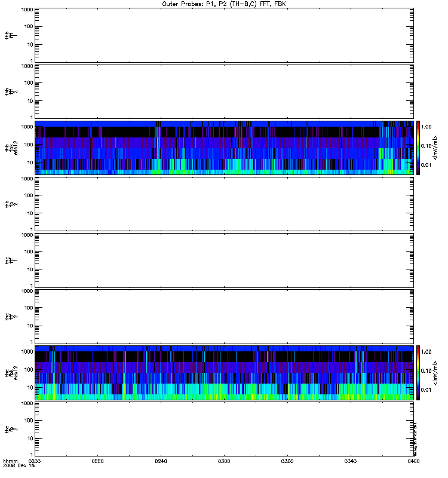This screenshot has width=448, height=478.
Task: Click the thb fbk edc12 color scale bar
Action: coord(418,148)
